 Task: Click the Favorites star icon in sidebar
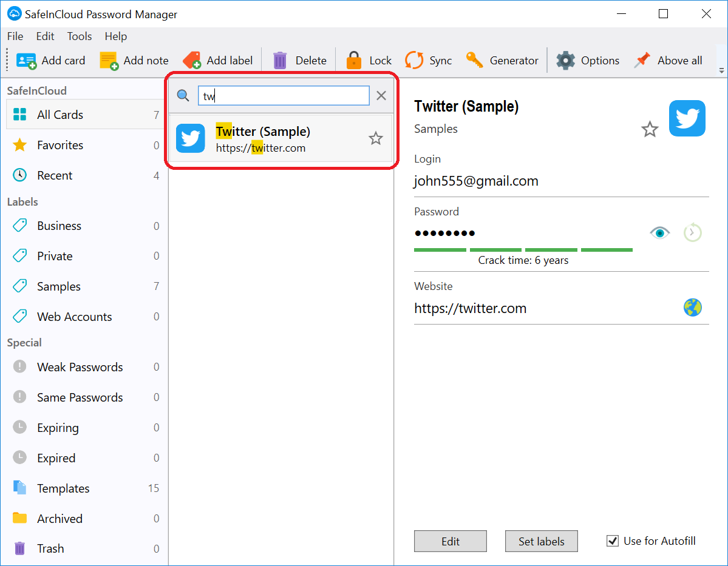click(19, 145)
